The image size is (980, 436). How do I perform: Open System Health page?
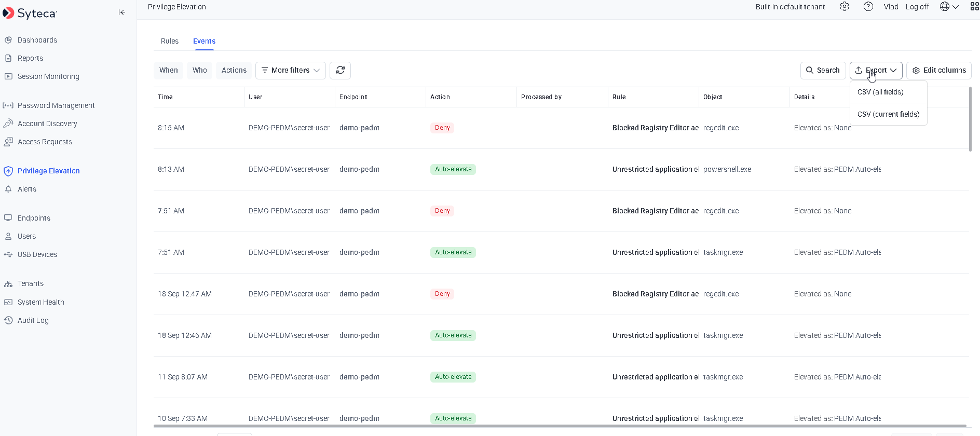click(41, 302)
